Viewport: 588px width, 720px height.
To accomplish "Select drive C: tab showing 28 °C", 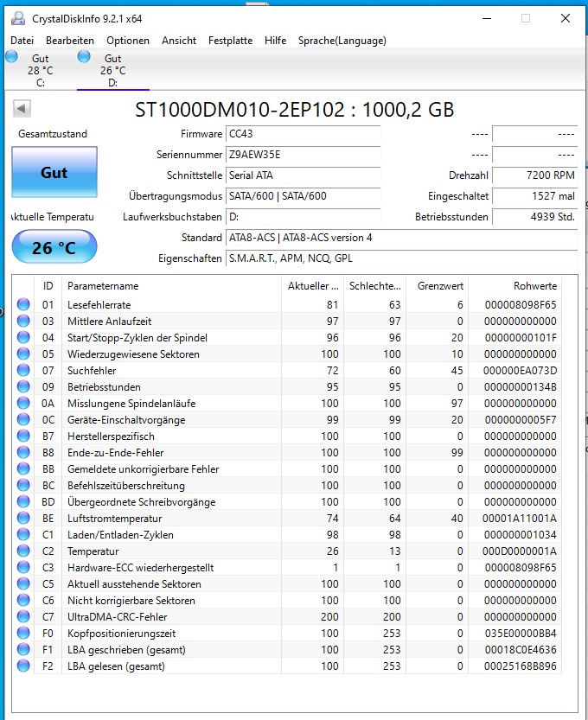I will click(x=41, y=70).
